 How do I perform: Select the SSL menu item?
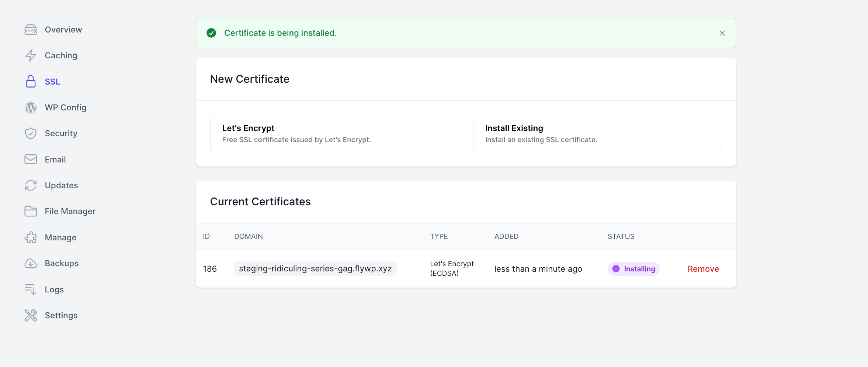52,82
